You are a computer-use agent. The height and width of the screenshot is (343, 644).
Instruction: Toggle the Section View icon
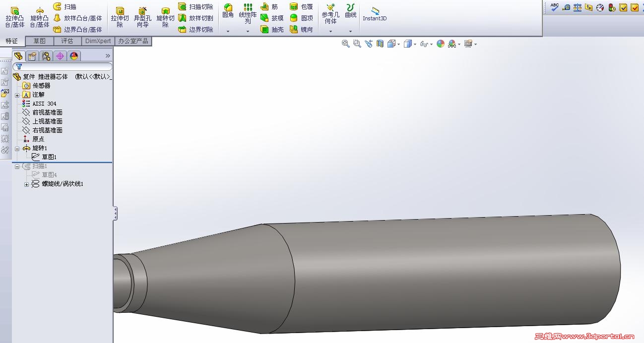380,44
